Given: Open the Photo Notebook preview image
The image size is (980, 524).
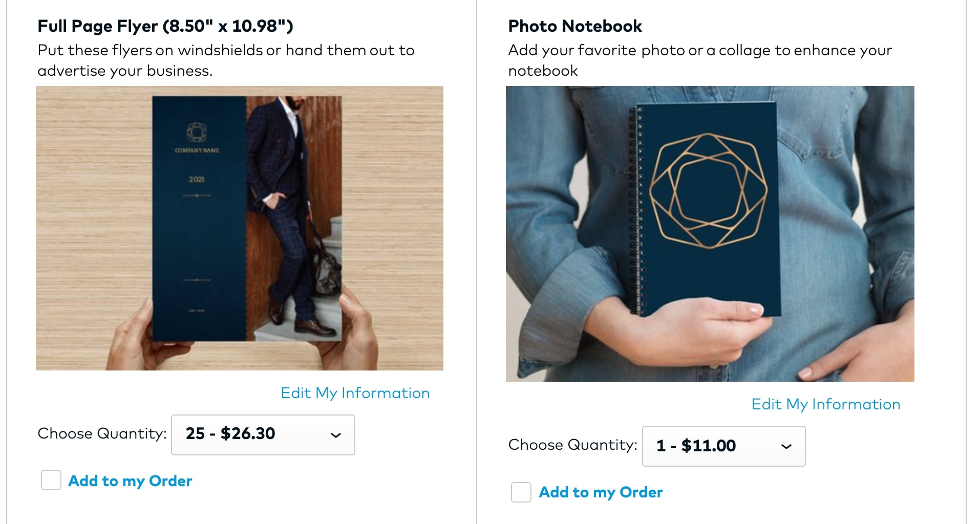Looking at the screenshot, I should [x=710, y=233].
